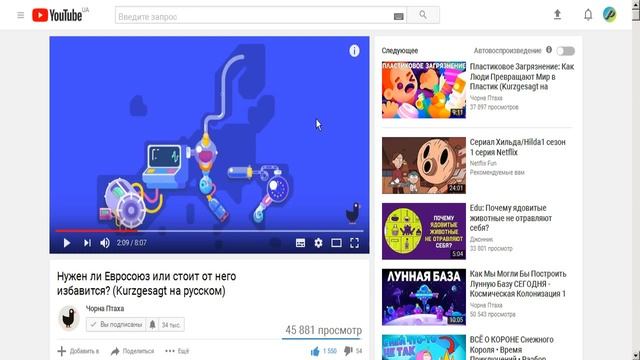Open the hamburger guide menu
640x360 pixels.
(x=20, y=16)
